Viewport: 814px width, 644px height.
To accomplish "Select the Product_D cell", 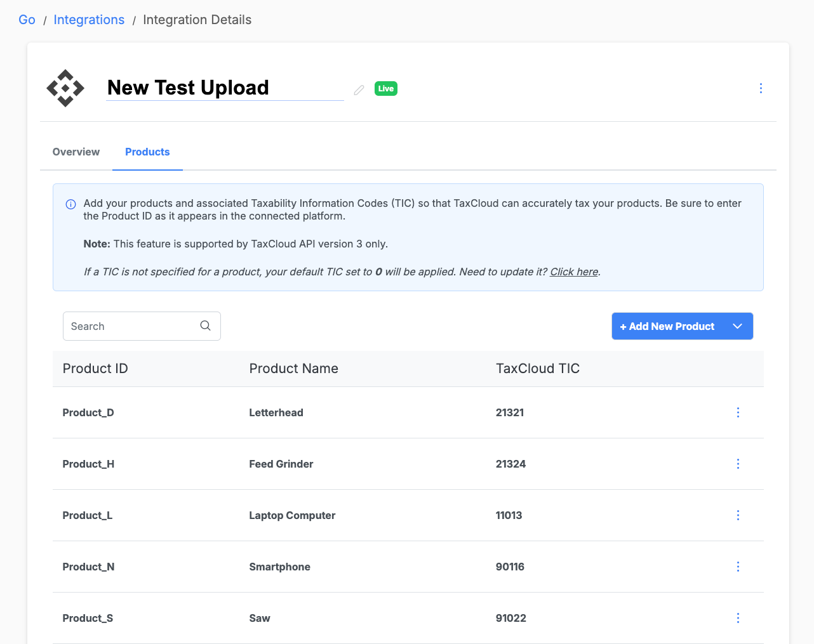I will coord(88,412).
